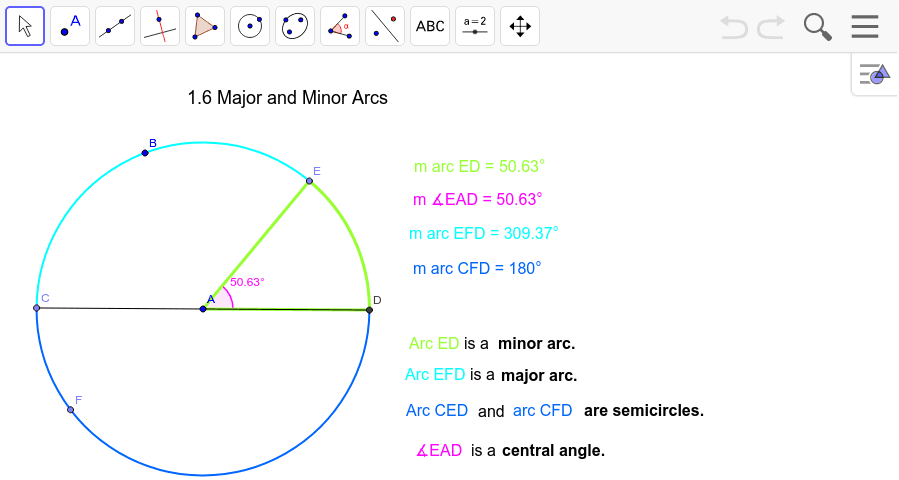This screenshot has height=480, width=899.
Task: Select the Circle with center tool
Action: click(x=250, y=26)
